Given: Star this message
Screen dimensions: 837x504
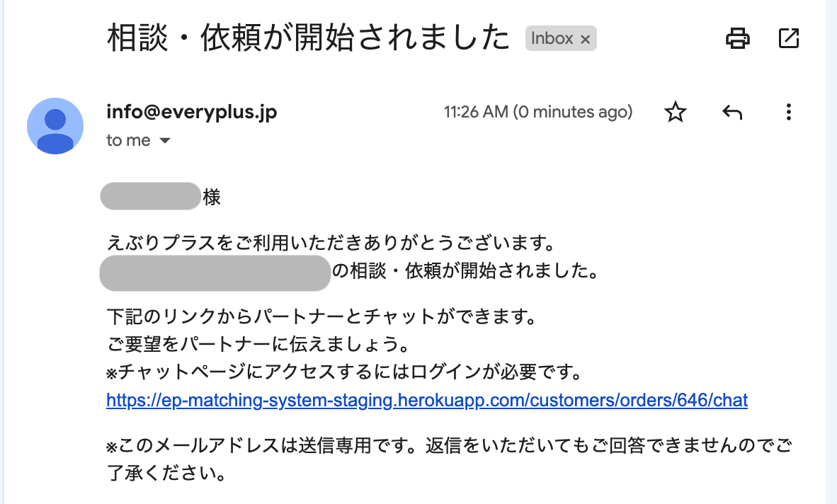Looking at the screenshot, I should point(676,112).
